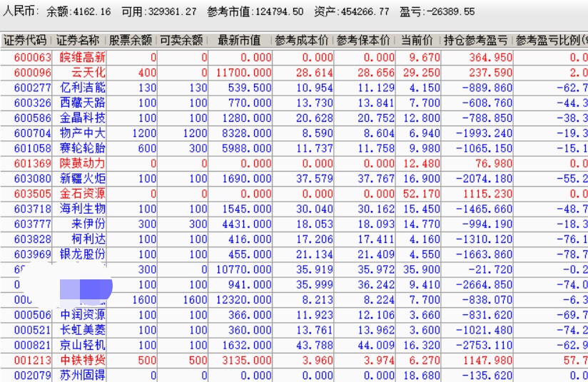
Task: Click profit/loss value -1065.150
Action: click(484, 148)
